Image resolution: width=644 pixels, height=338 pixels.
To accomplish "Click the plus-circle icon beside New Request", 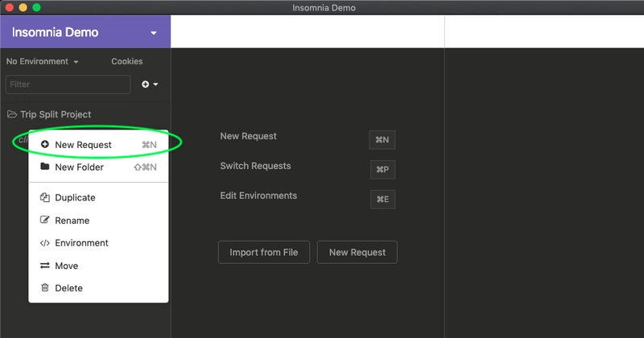I will click(x=45, y=144).
